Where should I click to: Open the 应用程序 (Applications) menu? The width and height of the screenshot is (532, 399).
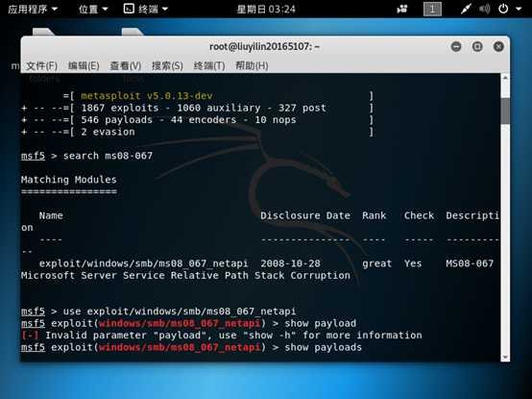pos(33,9)
